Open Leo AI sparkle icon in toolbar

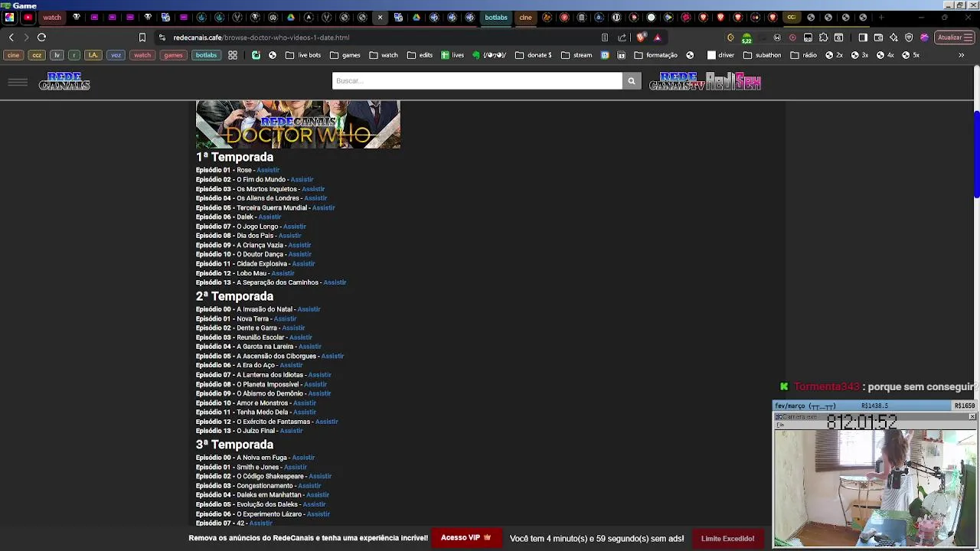click(893, 37)
